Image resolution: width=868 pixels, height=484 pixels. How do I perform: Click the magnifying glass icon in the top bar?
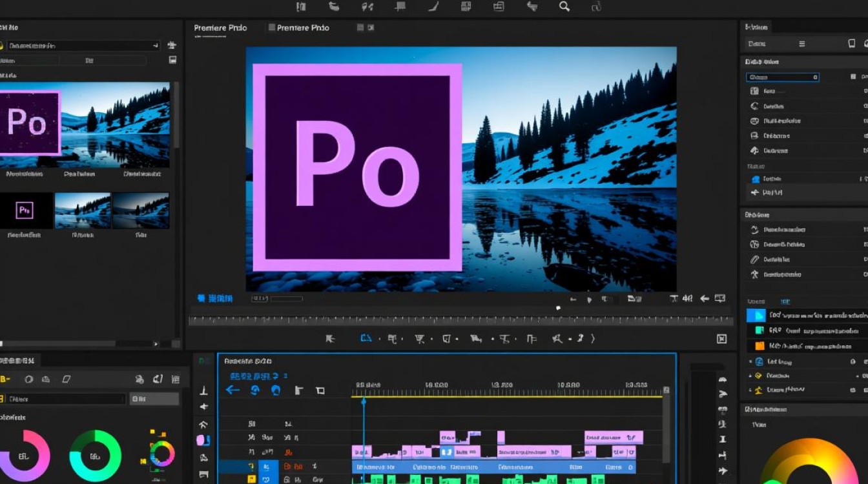tap(564, 6)
